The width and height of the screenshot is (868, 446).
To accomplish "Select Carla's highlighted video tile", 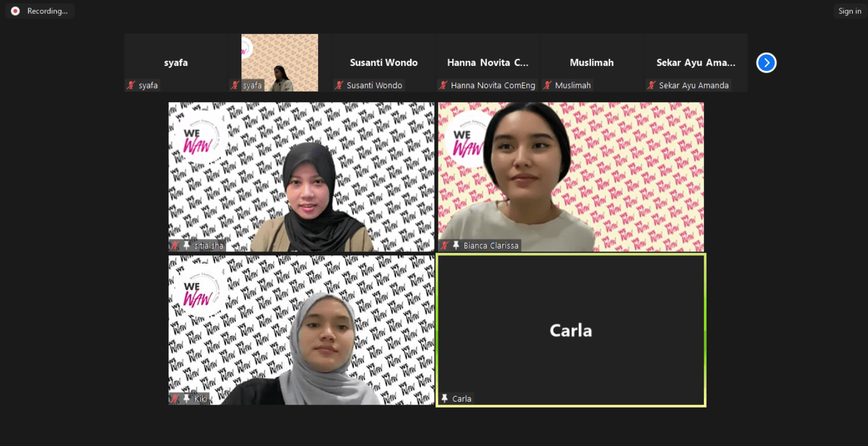I will pyautogui.click(x=571, y=330).
